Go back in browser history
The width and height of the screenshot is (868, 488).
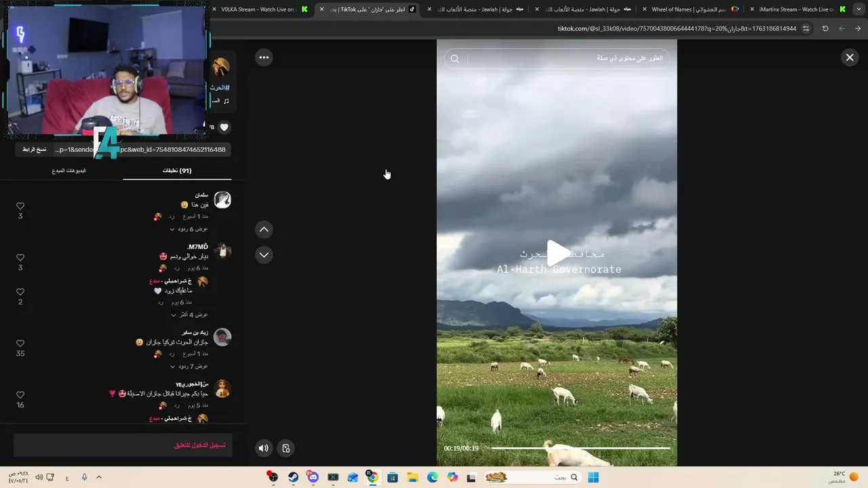click(x=858, y=28)
